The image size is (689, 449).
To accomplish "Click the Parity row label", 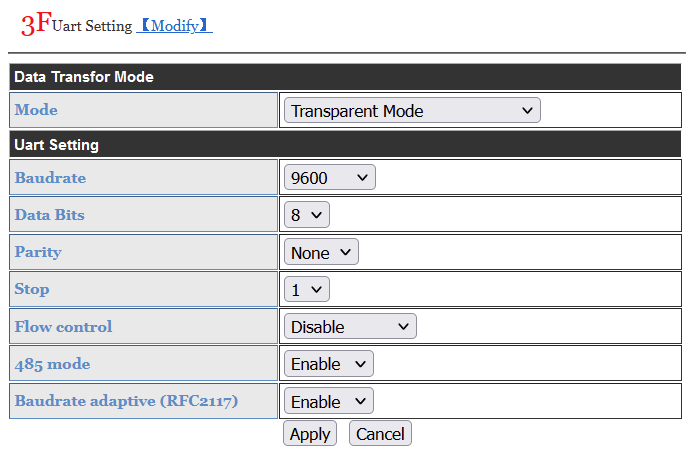I will (x=38, y=252).
